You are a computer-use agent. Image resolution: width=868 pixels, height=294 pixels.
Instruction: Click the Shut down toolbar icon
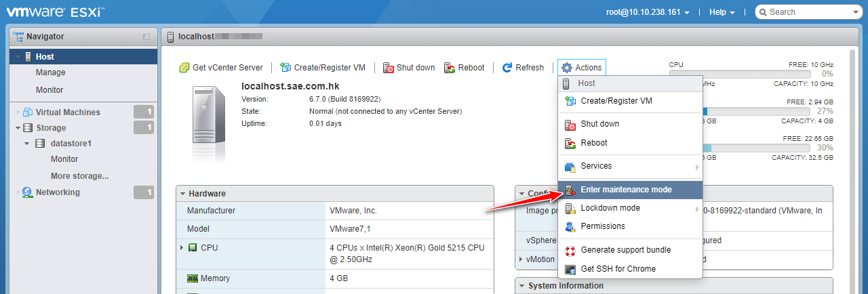coord(389,68)
